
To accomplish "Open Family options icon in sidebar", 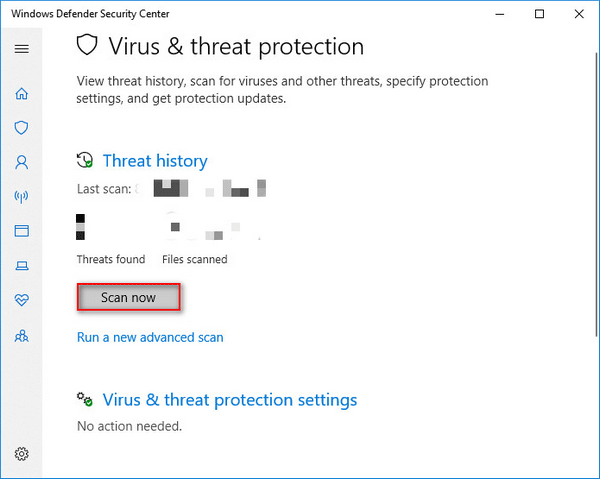I will point(21,336).
